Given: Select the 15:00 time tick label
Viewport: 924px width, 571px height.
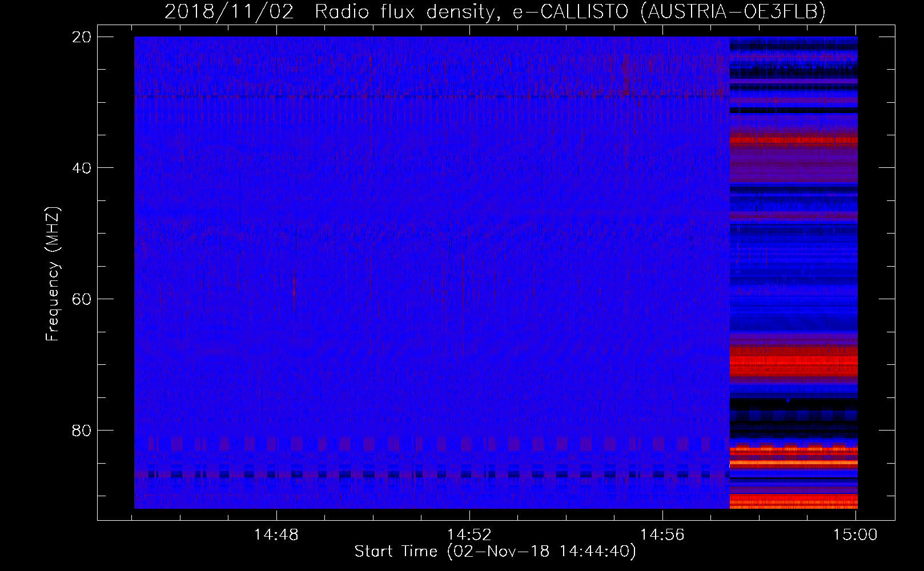Looking at the screenshot, I should [x=855, y=535].
